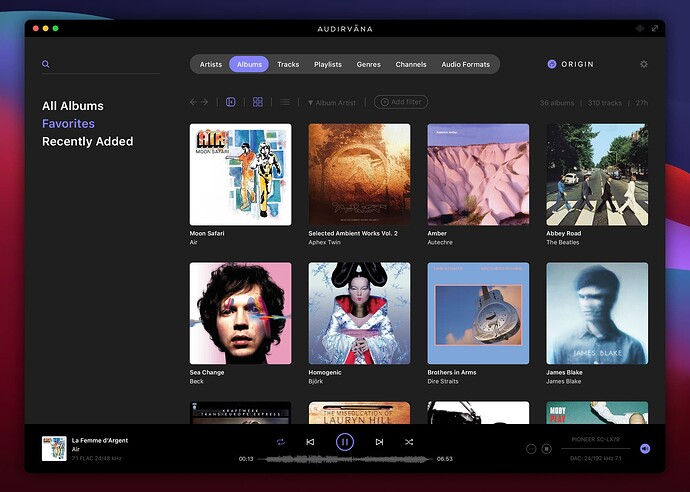Click the diamond icon in the title bar
This screenshot has width=690, height=492.
pos(640,28)
